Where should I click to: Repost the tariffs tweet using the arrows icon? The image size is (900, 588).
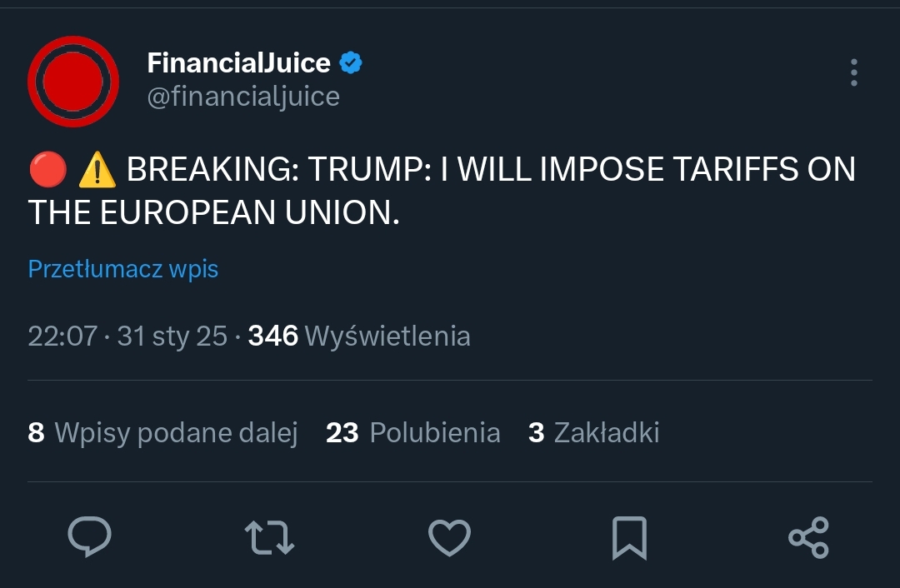pos(271,537)
